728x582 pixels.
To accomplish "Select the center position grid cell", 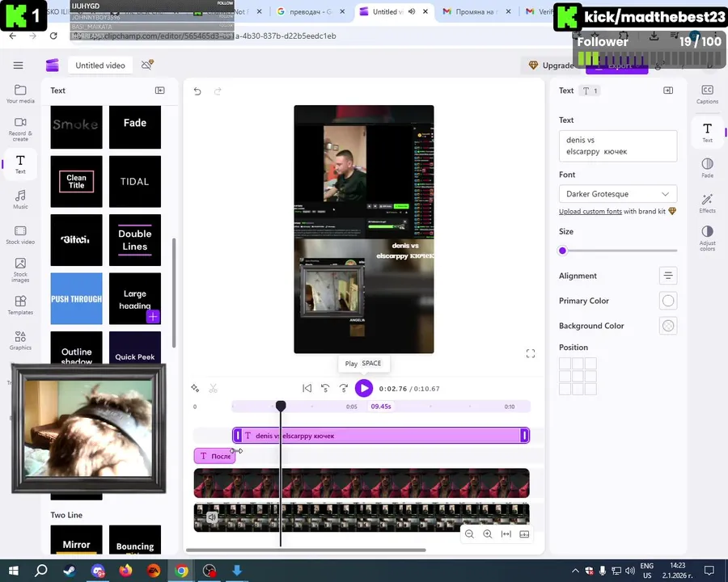I will [x=578, y=376].
